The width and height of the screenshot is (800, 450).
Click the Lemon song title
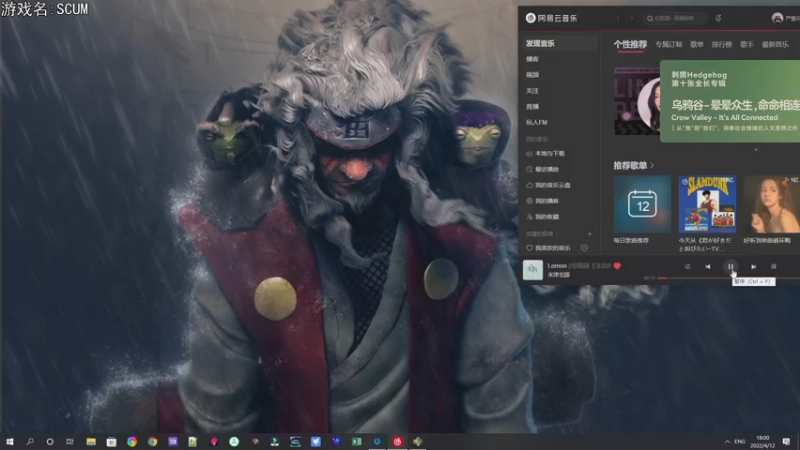point(557,266)
